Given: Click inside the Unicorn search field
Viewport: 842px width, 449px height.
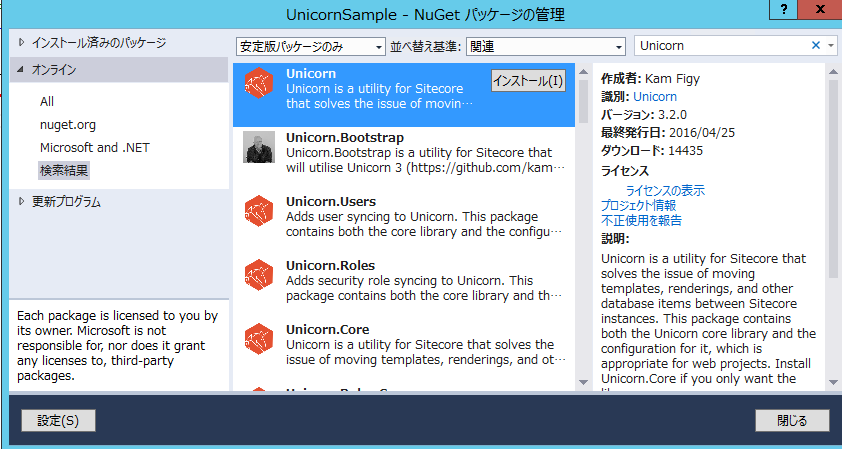Looking at the screenshot, I should tap(722, 46).
